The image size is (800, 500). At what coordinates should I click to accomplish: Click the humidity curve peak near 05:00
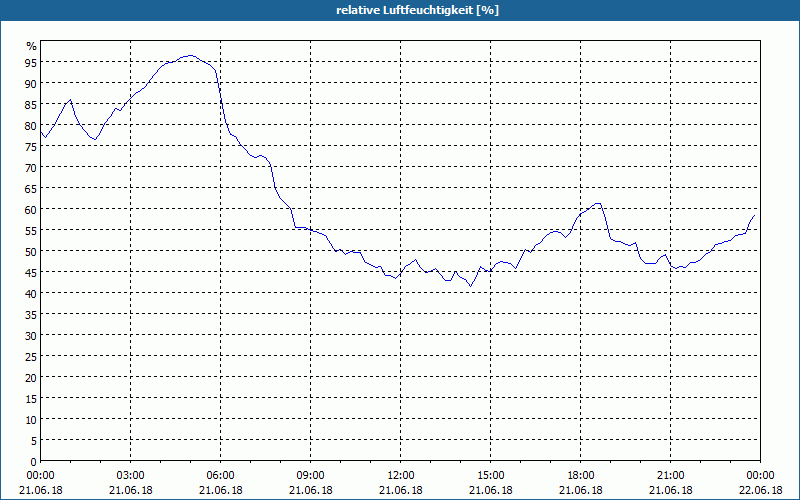click(190, 55)
